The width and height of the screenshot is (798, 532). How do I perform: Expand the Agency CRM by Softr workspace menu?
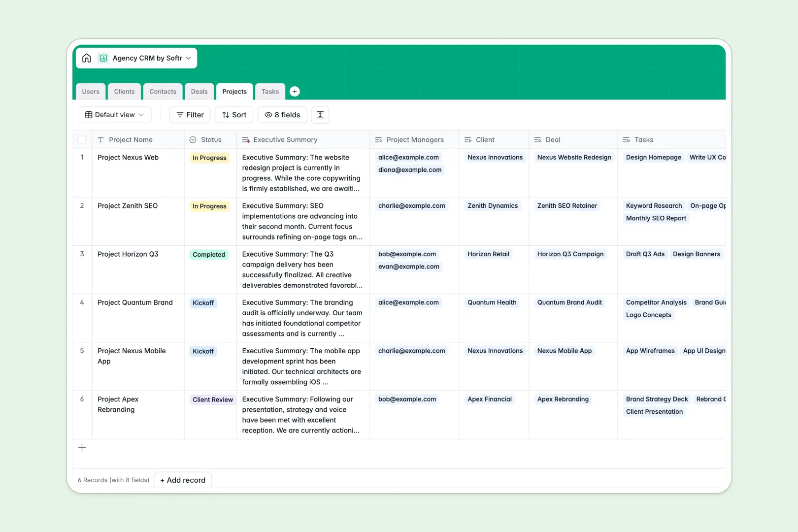pos(188,58)
